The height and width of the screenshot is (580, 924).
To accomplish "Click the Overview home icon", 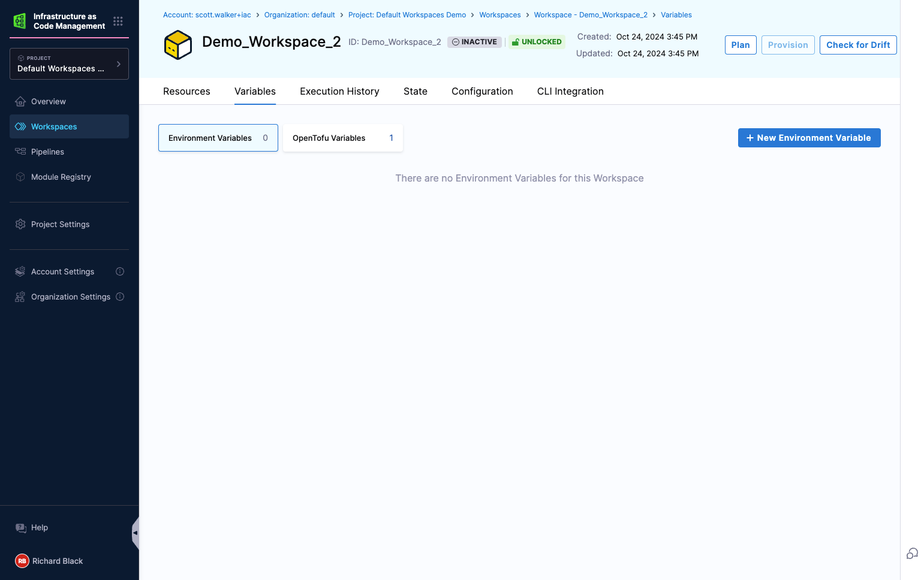I will coord(20,101).
